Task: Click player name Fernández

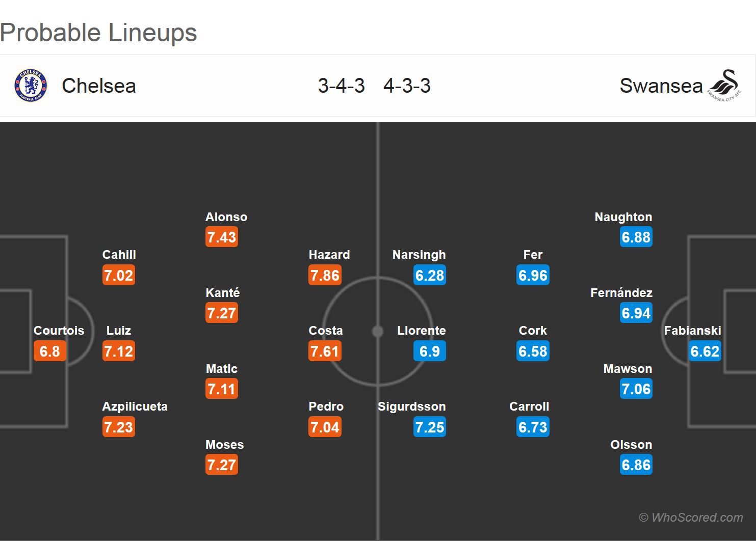Action: tap(621, 293)
